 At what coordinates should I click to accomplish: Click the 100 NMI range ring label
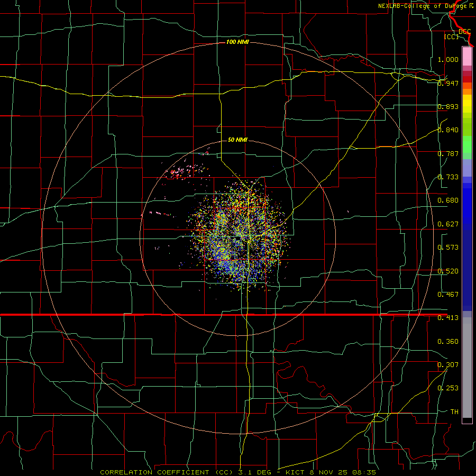(237, 42)
